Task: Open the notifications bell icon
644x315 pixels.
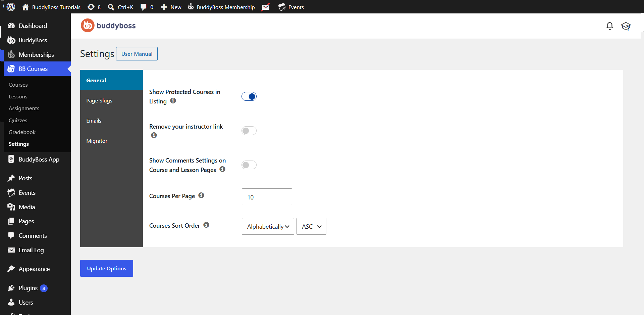Action: [x=610, y=26]
